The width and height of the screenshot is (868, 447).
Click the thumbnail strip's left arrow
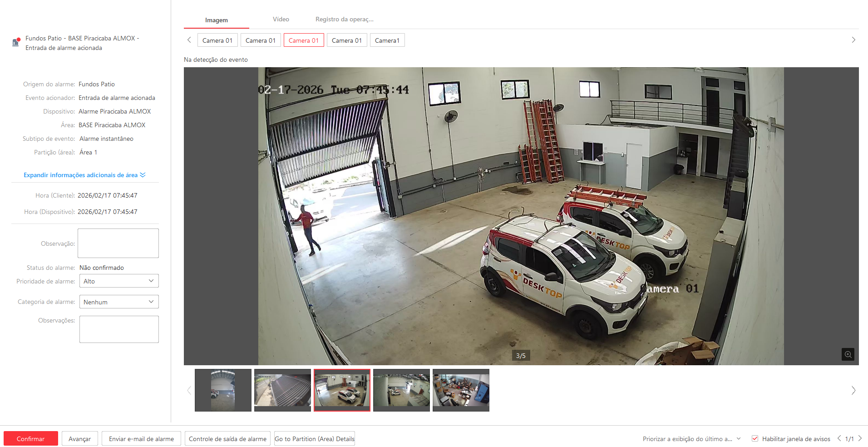(189, 391)
